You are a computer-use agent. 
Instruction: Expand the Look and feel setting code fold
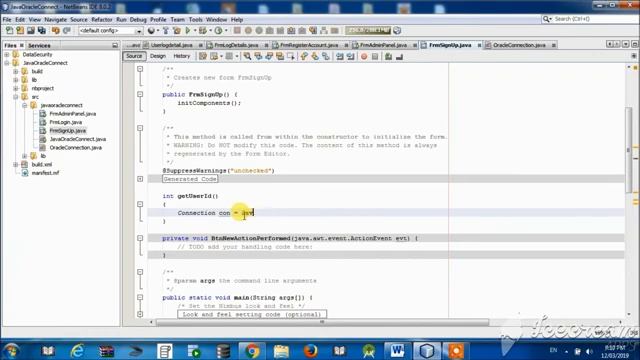(140, 314)
